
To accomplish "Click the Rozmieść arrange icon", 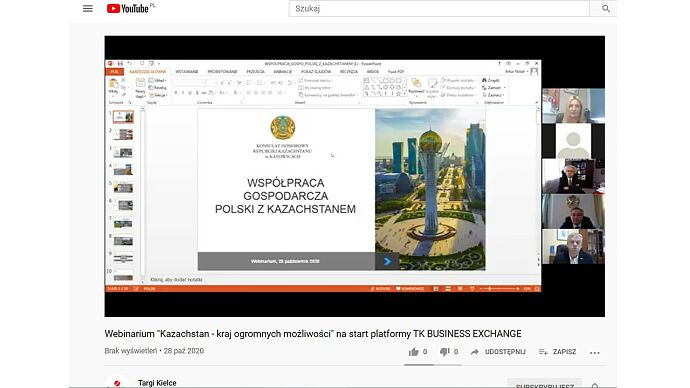I will 416,83.
